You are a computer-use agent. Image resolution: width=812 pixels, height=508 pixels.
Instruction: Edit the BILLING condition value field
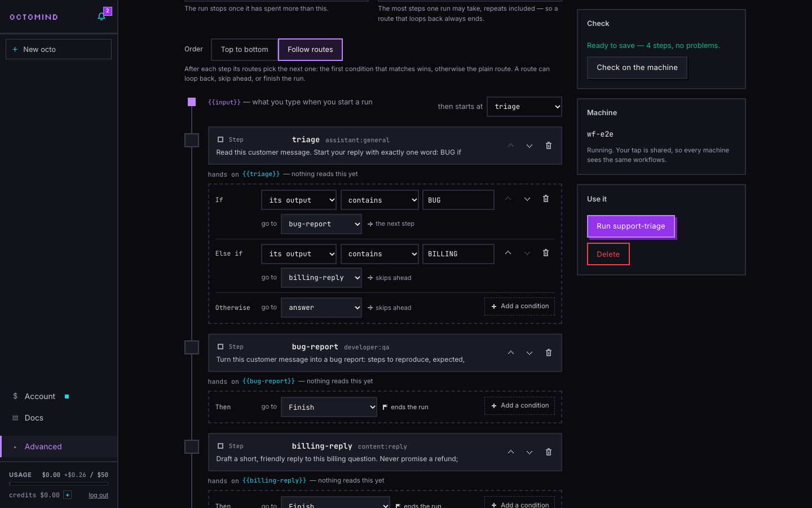(x=458, y=254)
